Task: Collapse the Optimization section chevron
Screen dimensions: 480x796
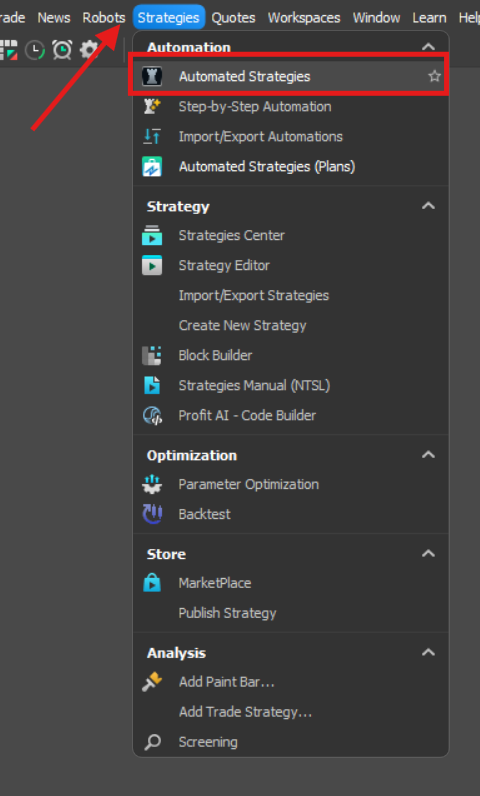Action: tap(428, 454)
